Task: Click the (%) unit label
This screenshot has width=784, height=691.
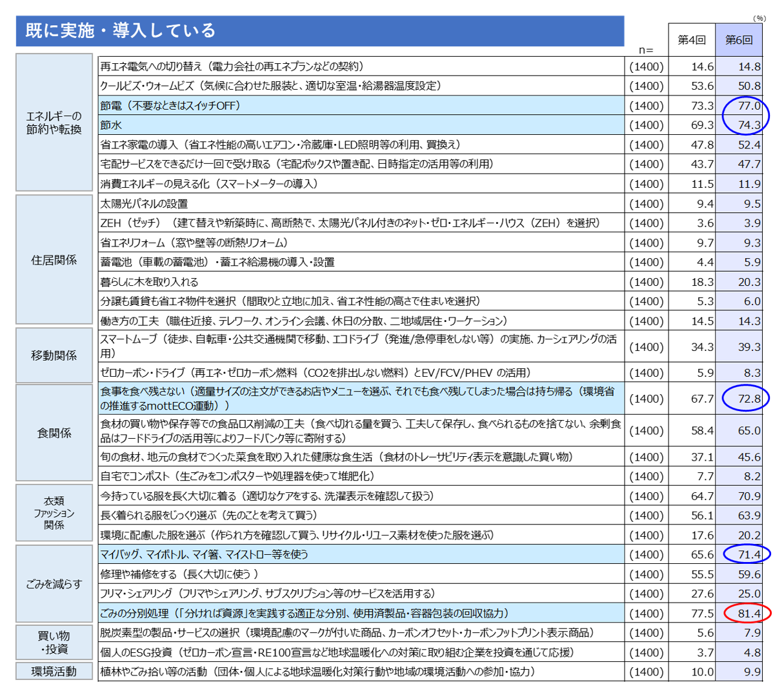Action: (759, 18)
